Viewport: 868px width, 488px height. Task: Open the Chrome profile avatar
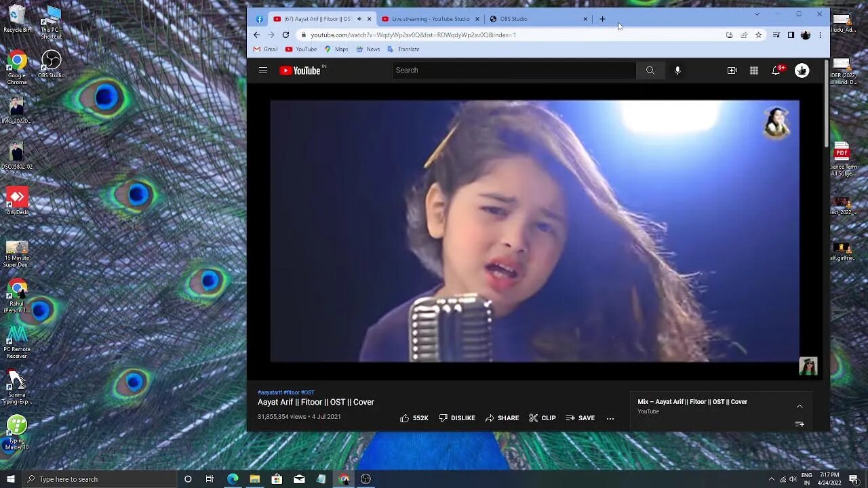click(806, 35)
